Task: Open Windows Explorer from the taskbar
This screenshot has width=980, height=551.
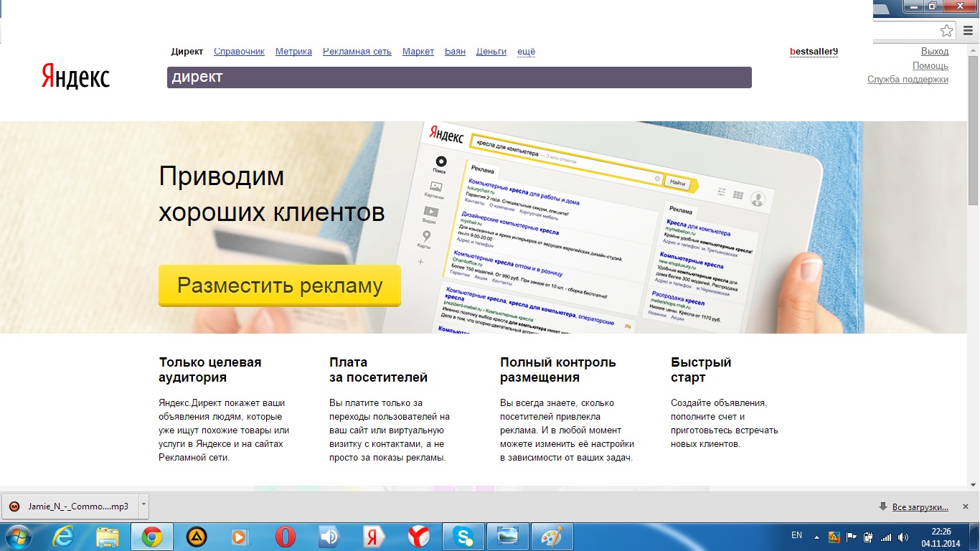Action: point(108,537)
